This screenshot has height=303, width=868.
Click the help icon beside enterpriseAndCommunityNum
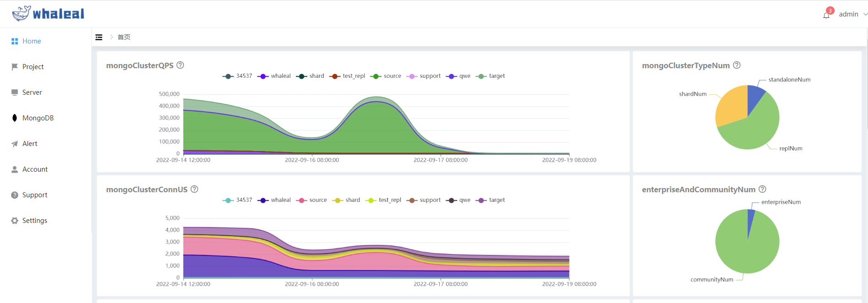pos(762,189)
